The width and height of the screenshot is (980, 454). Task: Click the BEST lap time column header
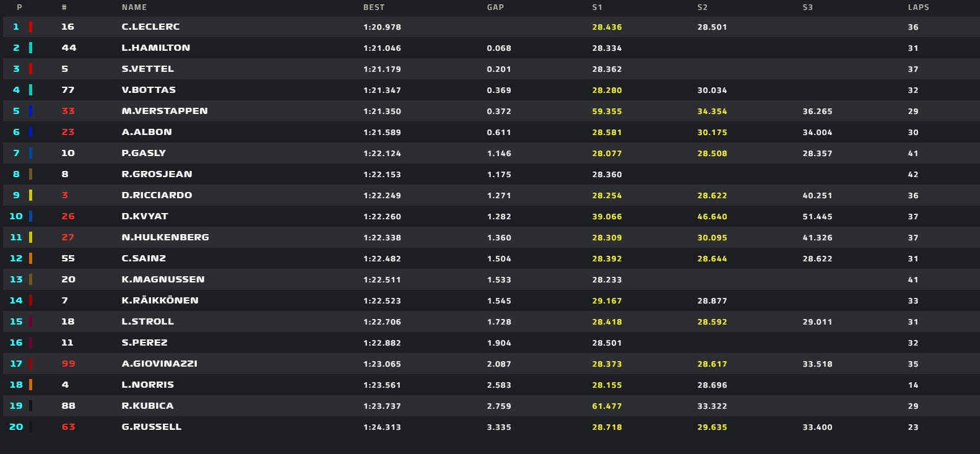[x=374, y=7]
